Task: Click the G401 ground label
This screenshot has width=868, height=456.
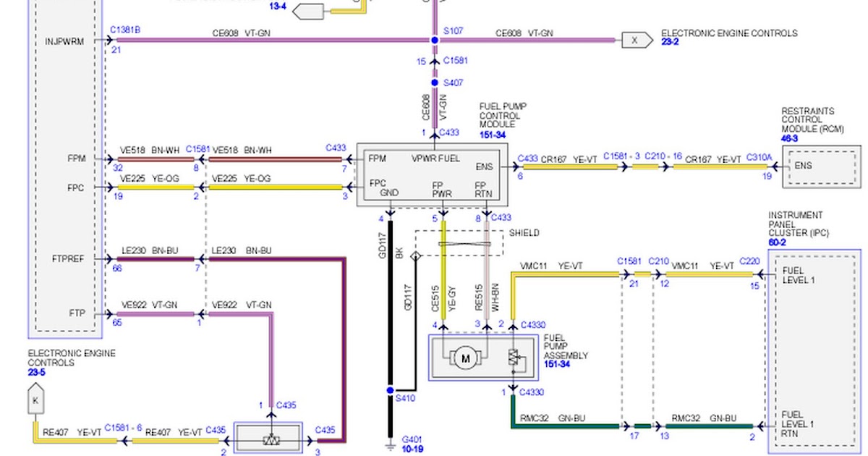Action: pyautogui.click(x=412, y=439)
